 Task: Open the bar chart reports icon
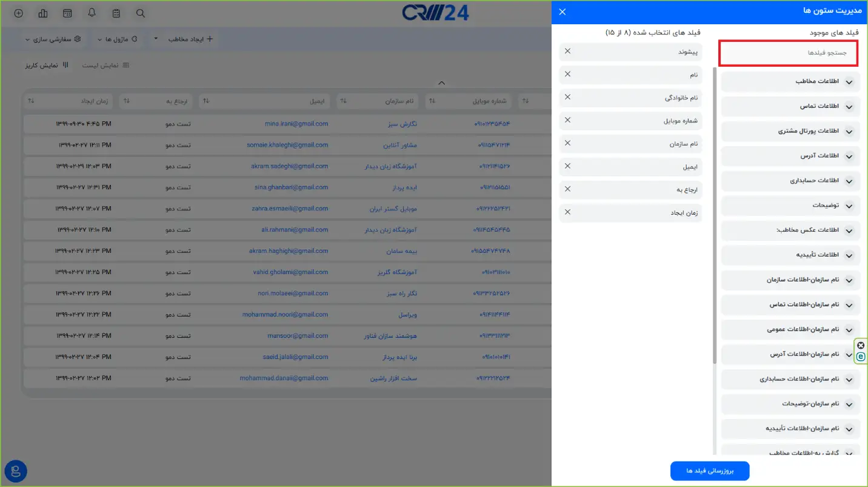click(43, 13)
